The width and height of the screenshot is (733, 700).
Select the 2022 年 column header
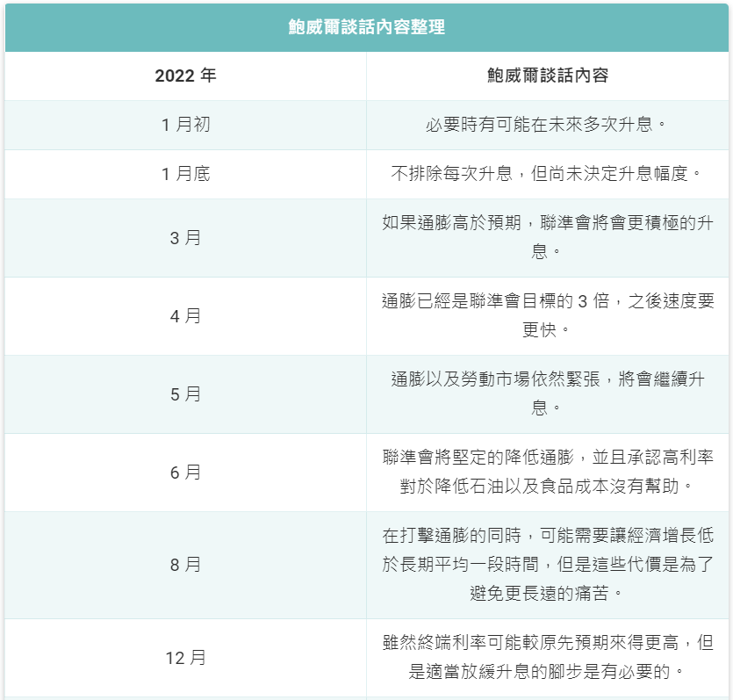tap(185, 76)
